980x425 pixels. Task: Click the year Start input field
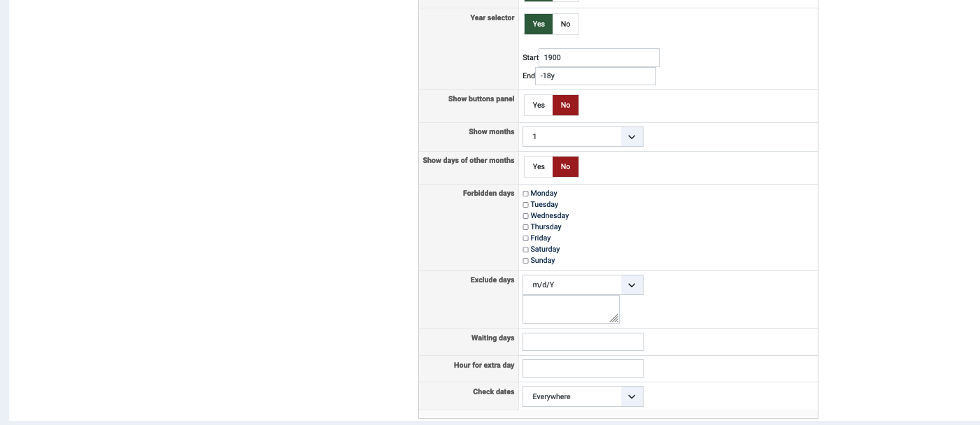coord(599,58)
